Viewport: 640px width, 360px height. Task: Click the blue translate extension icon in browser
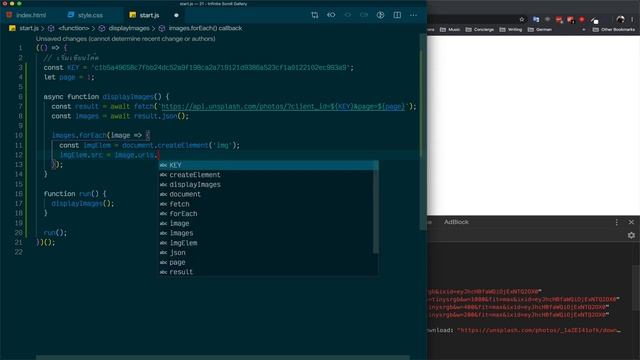(536, 19)
